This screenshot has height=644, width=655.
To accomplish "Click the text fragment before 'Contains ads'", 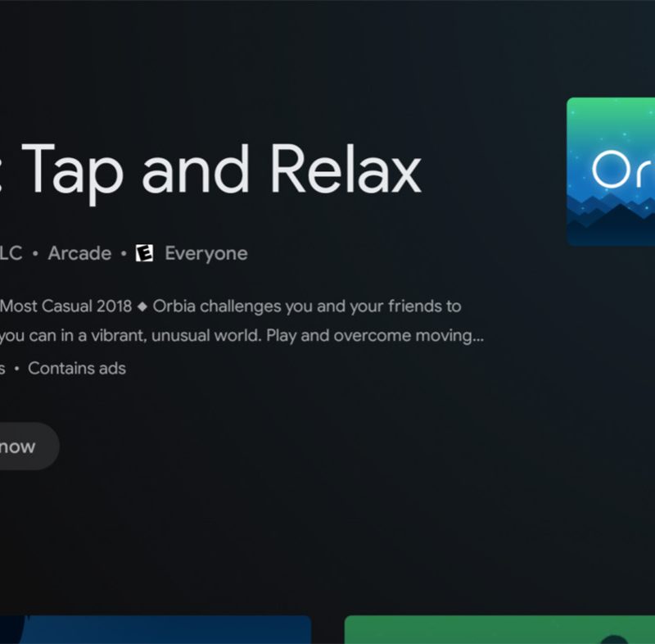I will pyautogui.click(x=2, y=369).
